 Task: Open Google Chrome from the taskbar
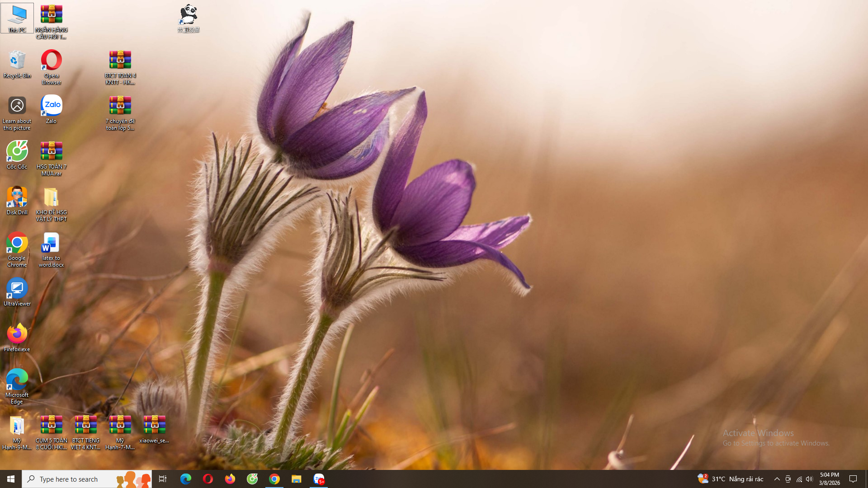coord(274,479)
